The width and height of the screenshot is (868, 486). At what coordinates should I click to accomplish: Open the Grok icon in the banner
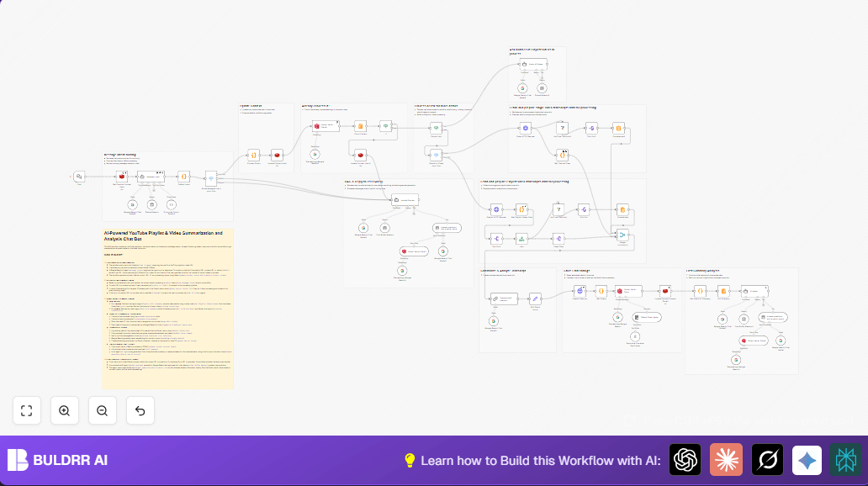point(767,459)
